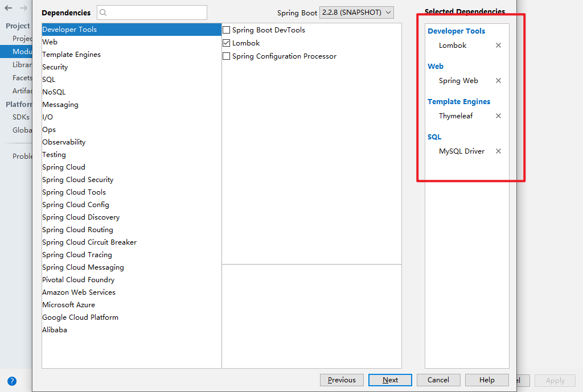Click Apply in the Project Structure window
The image size is (583, 392).
(x=555, y=381)
